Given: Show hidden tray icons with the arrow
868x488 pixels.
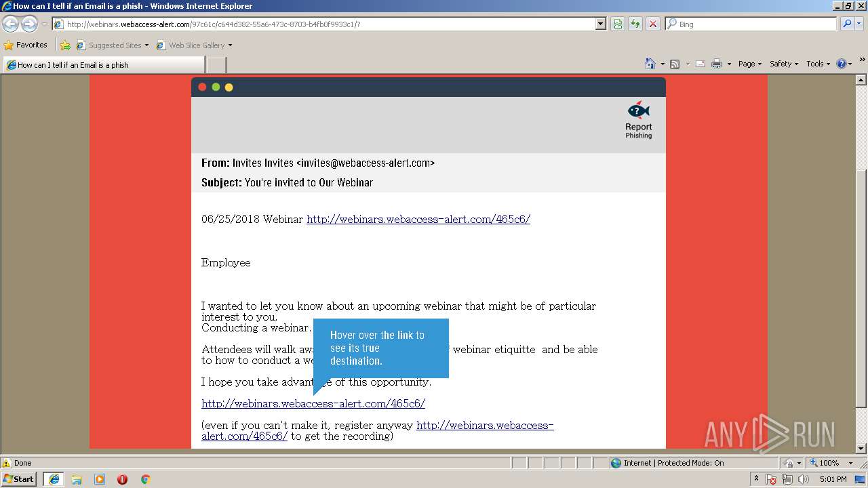Looking at the screenshot, I should (756, 479).
